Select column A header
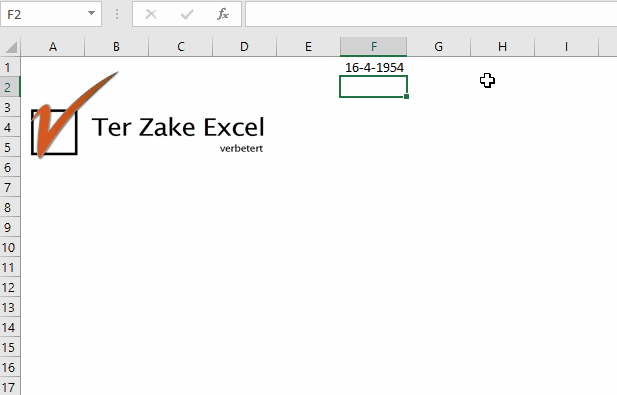617x395 pixels. click(53, 47)
